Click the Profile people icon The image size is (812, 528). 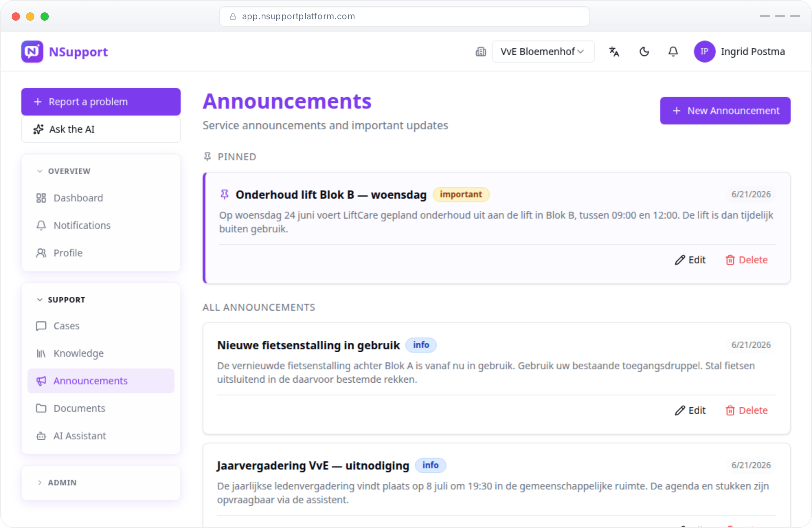pyautogui.click(x=41, y=253)
